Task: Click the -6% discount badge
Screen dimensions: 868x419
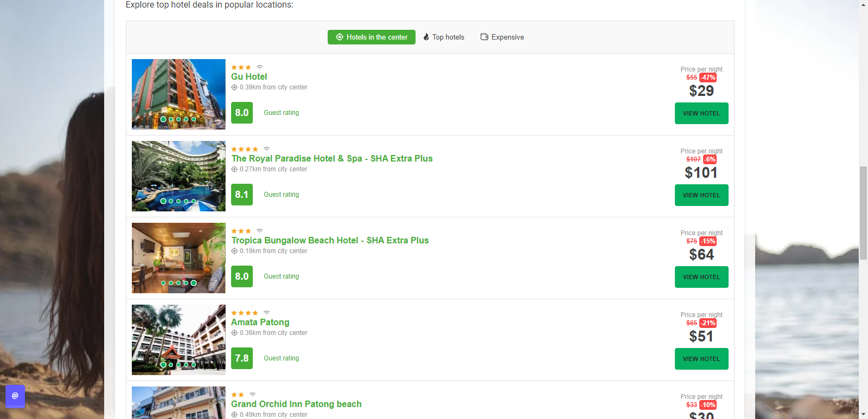Action: [x=710, y=159]
